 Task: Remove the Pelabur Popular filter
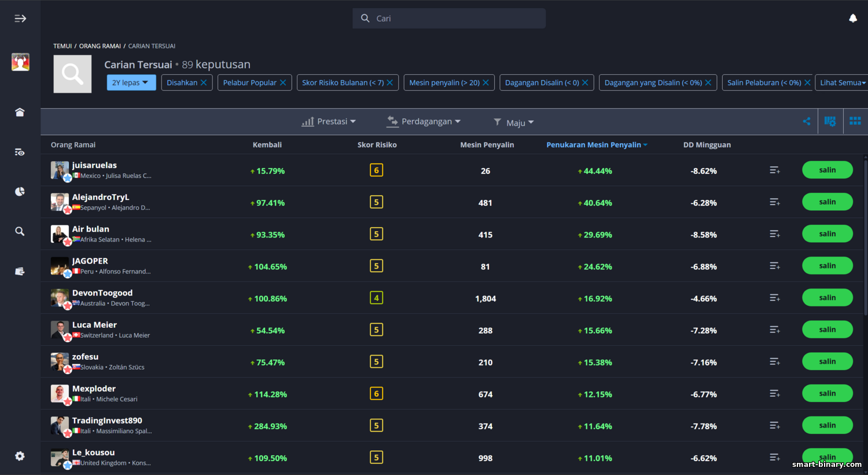[283, 83]
